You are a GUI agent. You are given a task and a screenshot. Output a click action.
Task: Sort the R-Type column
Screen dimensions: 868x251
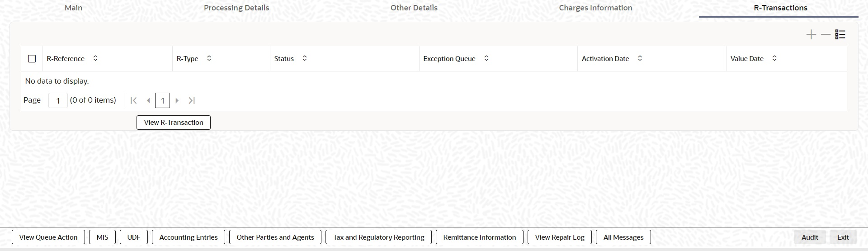[209, 58]
